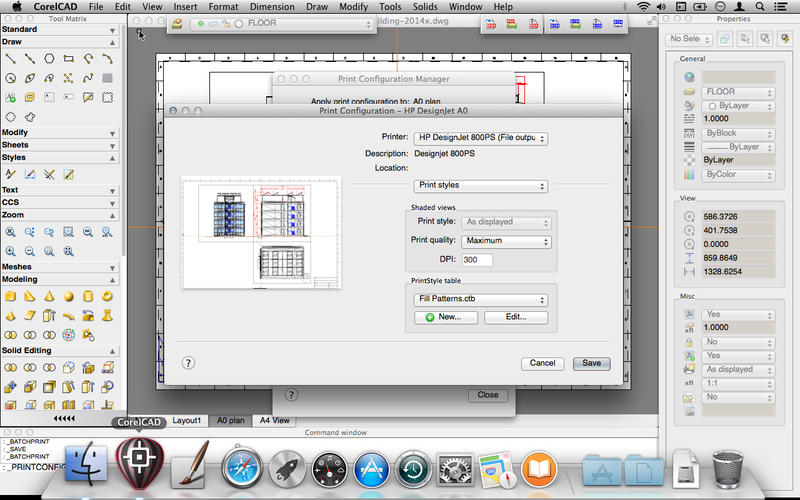Open the Fill Patterns.ctb PrintStyle dropdown
Viewport: 800px width, 500px height.
click(x=480, y=299)
